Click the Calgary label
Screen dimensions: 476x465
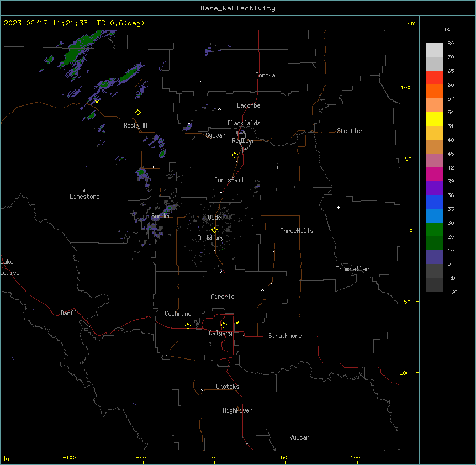[221, 333]
